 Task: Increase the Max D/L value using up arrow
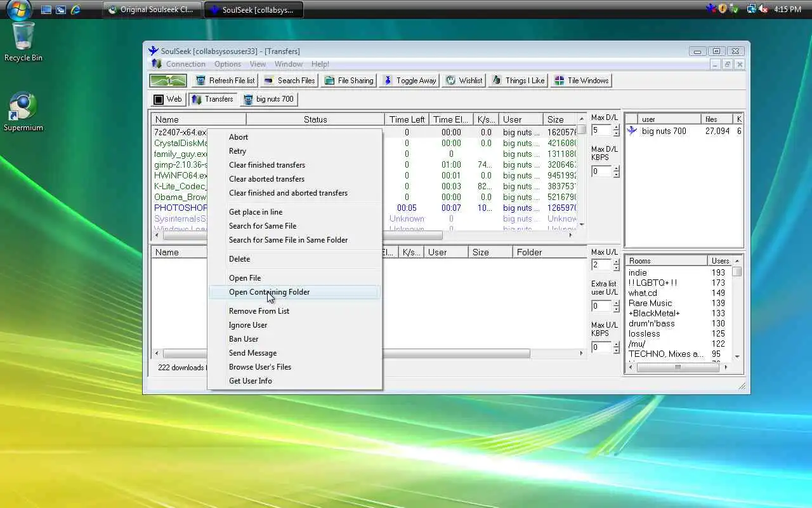[x=616, y=127]
